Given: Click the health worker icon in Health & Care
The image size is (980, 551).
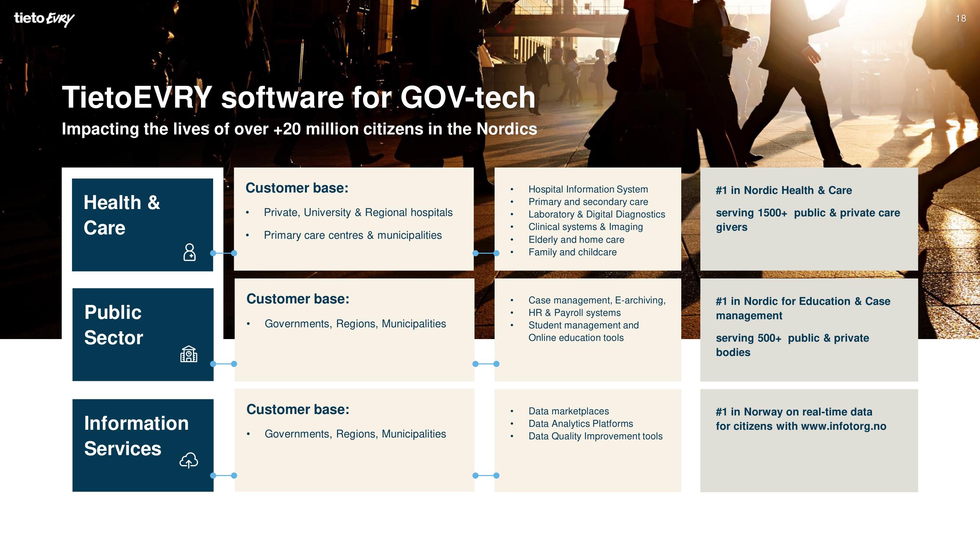Looking at the screenshot, I should (x=190, y=252).
